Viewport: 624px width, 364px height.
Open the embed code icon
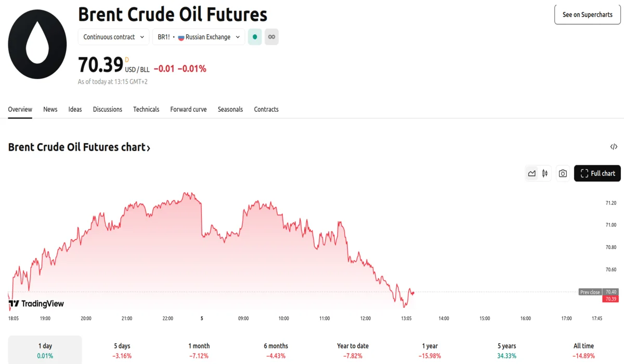tap(614, 147)
